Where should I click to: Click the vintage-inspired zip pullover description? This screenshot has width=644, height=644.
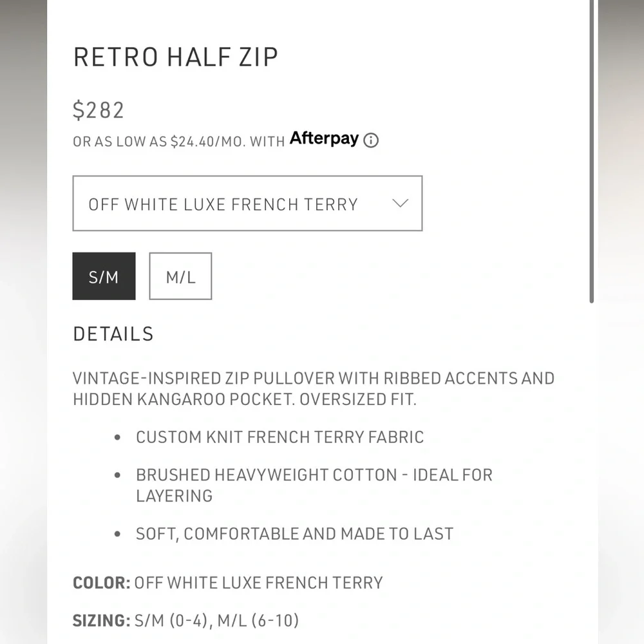(x=313, y=378)
